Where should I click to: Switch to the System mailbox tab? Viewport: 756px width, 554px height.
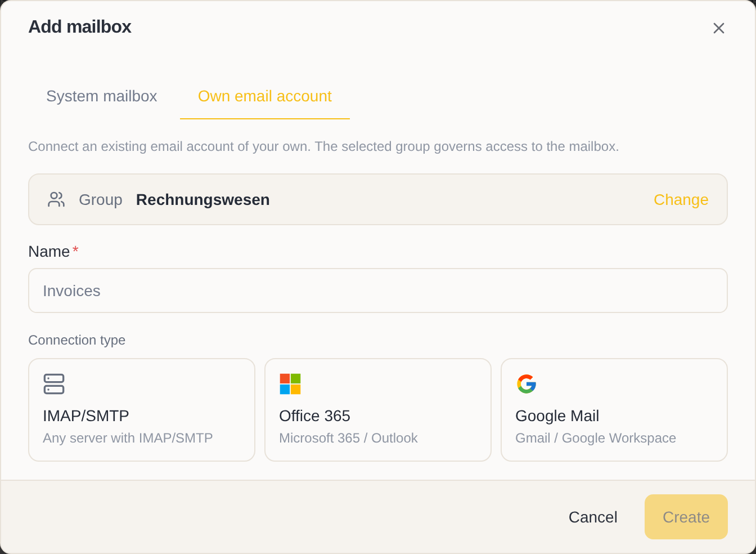[x=101, y=96]
